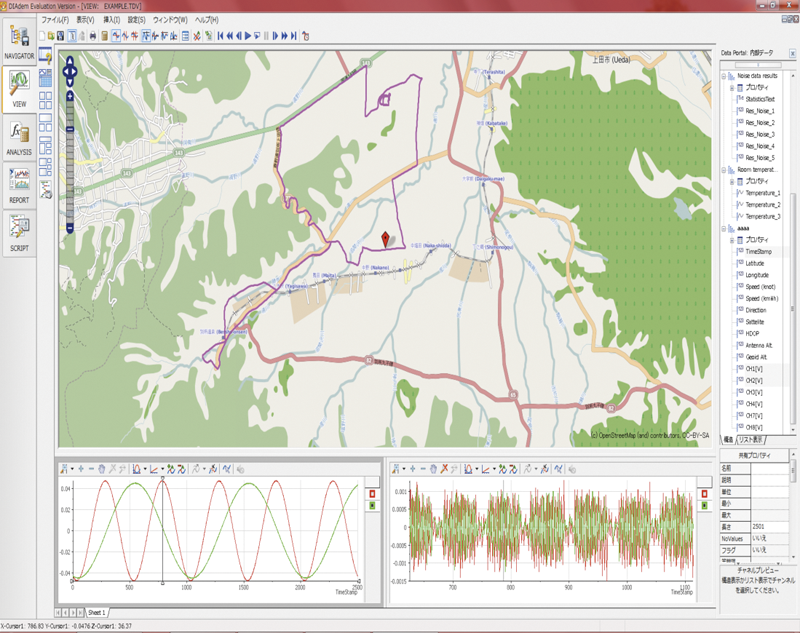800x633 pixels.
Task: Select the Temperature_1 channel
Action: [763, 193]
